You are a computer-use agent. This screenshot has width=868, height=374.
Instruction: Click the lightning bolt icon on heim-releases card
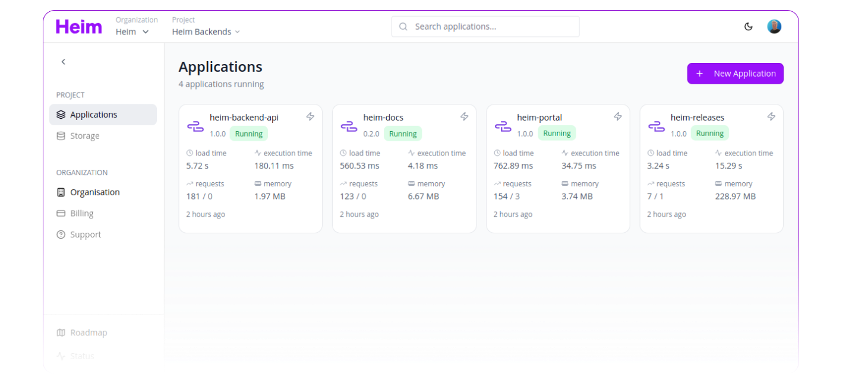pyautogui.click(x=771, y=116)
